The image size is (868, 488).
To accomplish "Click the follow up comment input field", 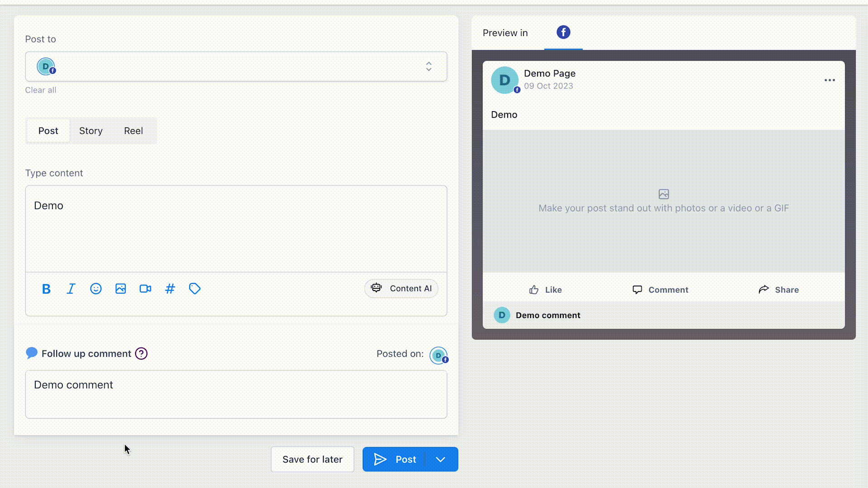I will tap(236, 394).
